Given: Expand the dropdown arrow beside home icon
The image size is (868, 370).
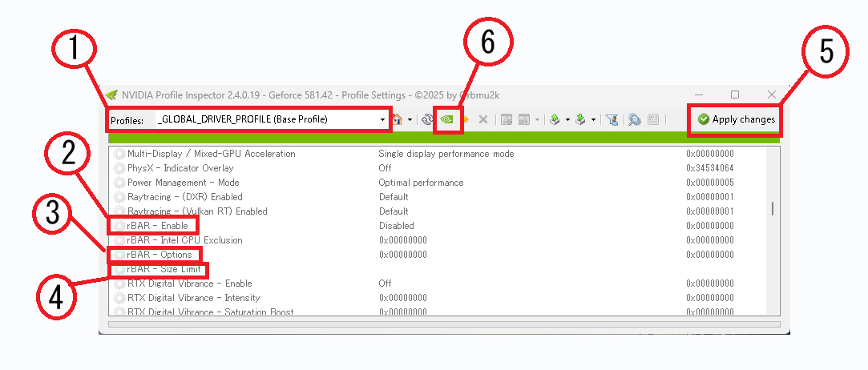Looking at the screenshot, I should (x=410, y=119).
